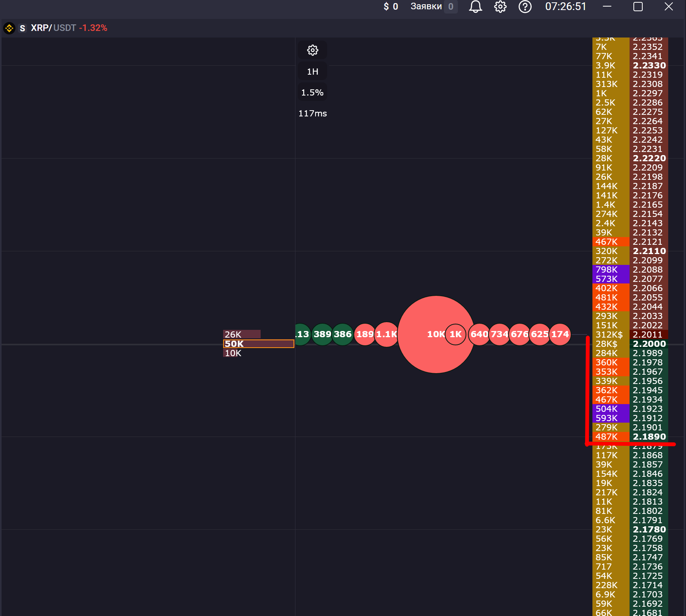Screen dimensions: 686x616
Task: Open chart settings gear above 1H
Action: coord(312,50)
